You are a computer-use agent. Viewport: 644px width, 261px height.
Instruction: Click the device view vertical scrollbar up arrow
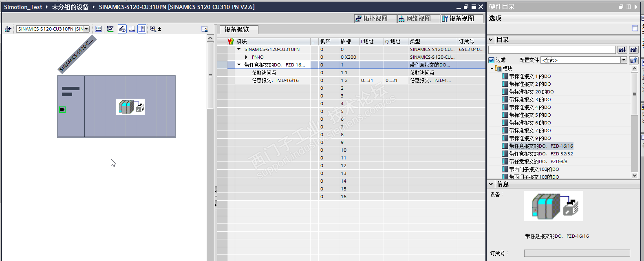click(210, 38)
